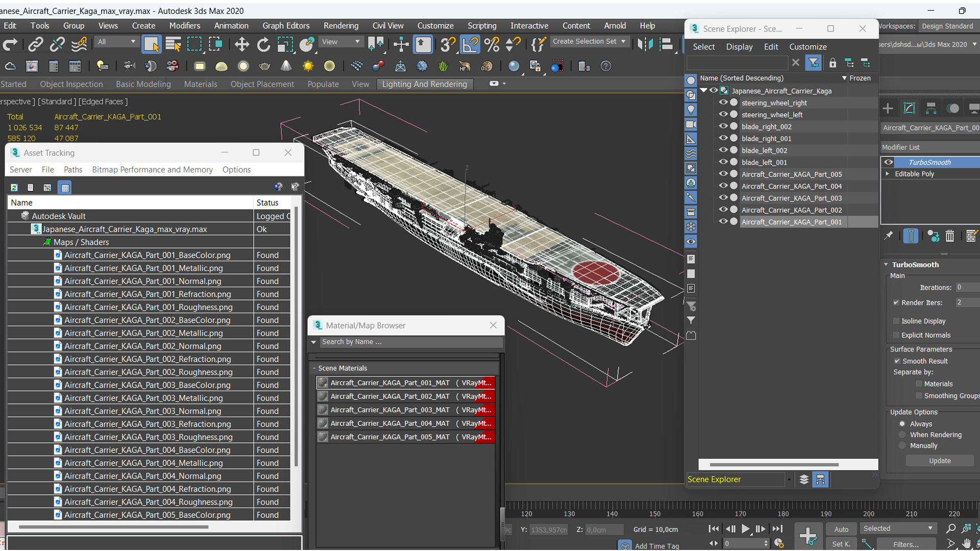Image resolution: width=980 pixels, height=551 pixels.
Task: Open the Hierarchy tab icon in command panel
Action: [x=931, y=108]
